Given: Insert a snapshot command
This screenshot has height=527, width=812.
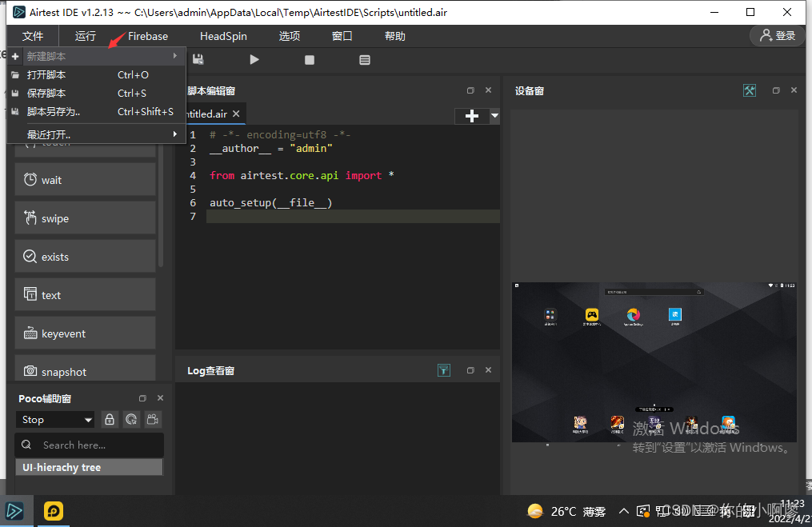Looking at the screenshot, I should [85, 369].
